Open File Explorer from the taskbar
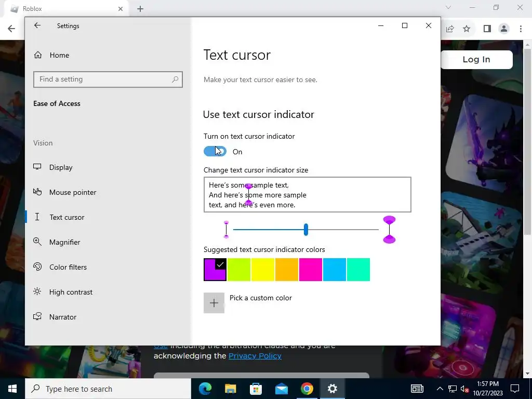532x399 pixels. pyautogui.click(x=230, y=389)
